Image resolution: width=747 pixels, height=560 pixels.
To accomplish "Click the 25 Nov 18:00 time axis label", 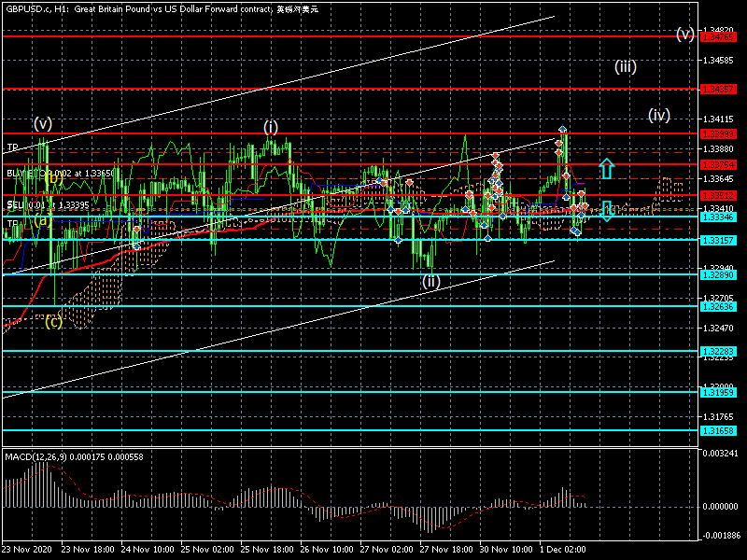I will coord(266,549).
